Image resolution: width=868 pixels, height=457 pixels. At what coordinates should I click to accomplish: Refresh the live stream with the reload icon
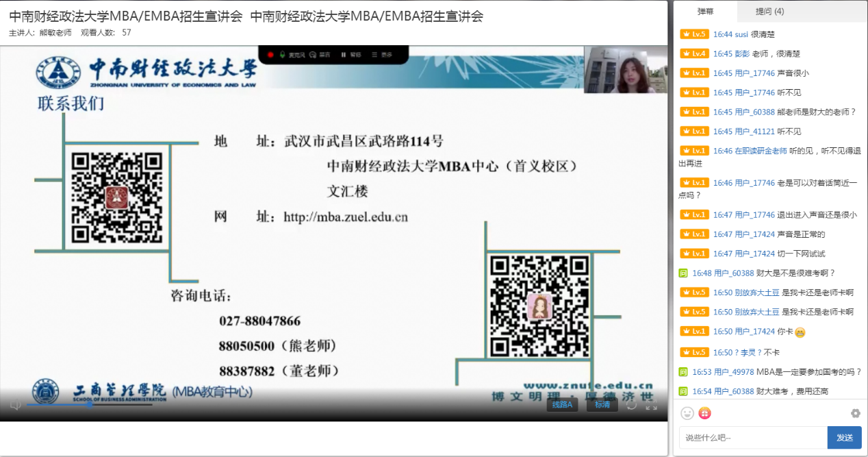pos(632,405)
